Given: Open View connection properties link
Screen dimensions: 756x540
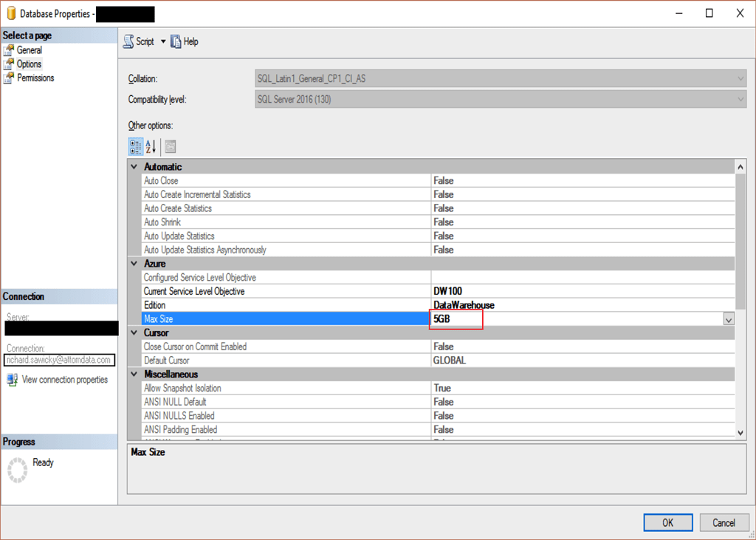Looking at the screenshot, I should [x=65, y=380].
